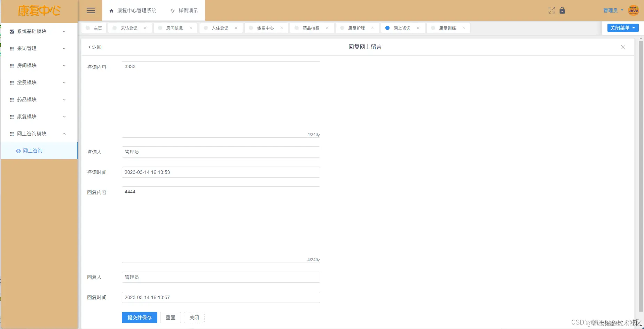This screenshot has height=329, width=644.
Task: Click the grid icon beside 网上咨询模块
Action: pyautogui.click(x=12, y=134)
